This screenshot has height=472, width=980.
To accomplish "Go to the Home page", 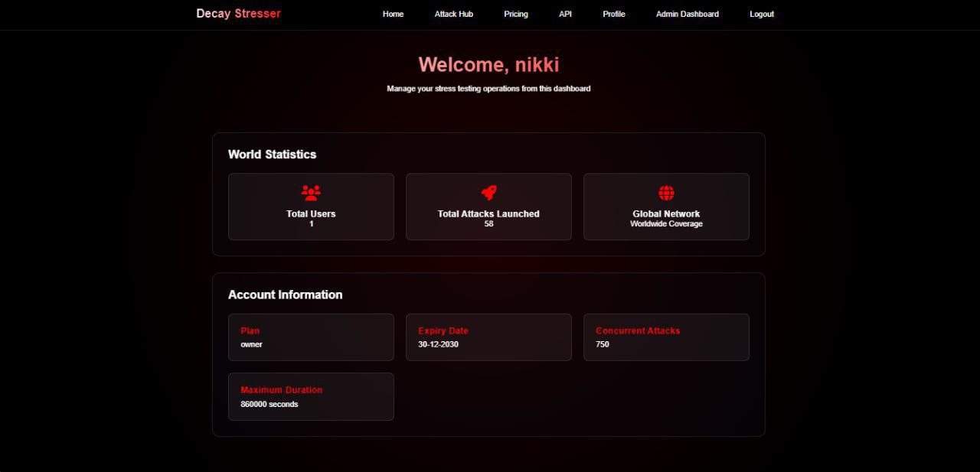I will [x=393, y=14].
